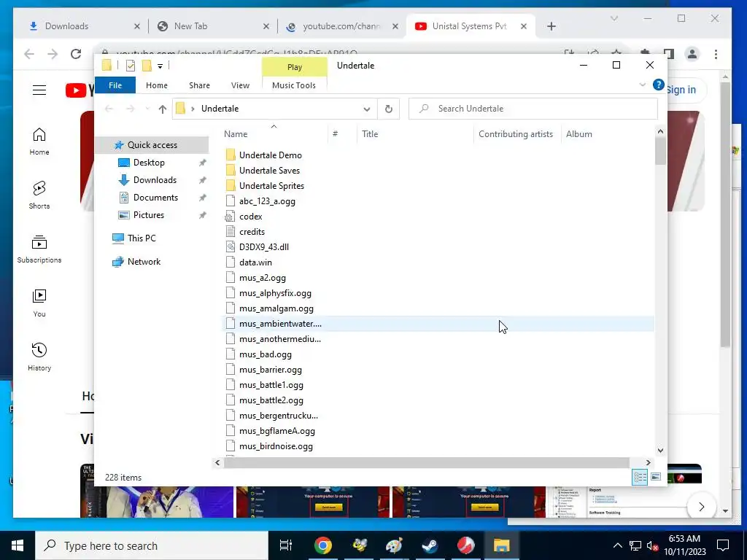Sort files by Name column

[274, 134]
